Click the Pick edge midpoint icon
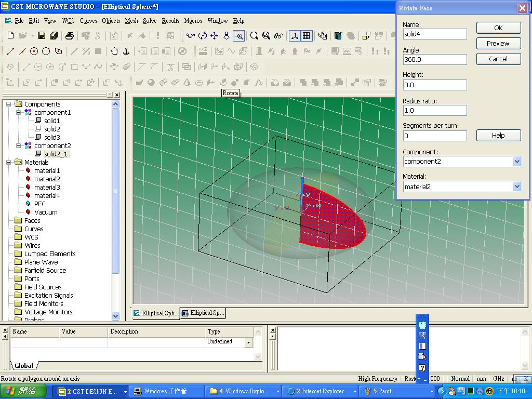The width and height of the screenshot is (532, 399). point(22,51)
